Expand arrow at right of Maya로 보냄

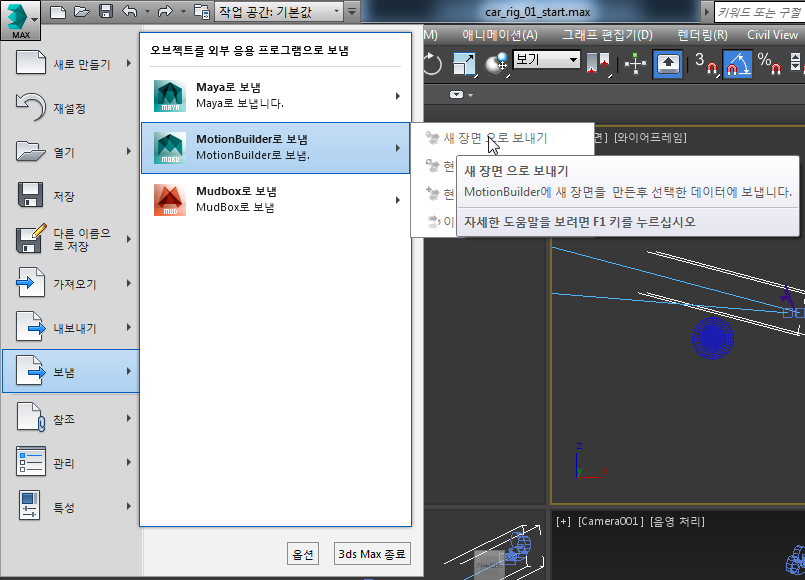point(397,96)
